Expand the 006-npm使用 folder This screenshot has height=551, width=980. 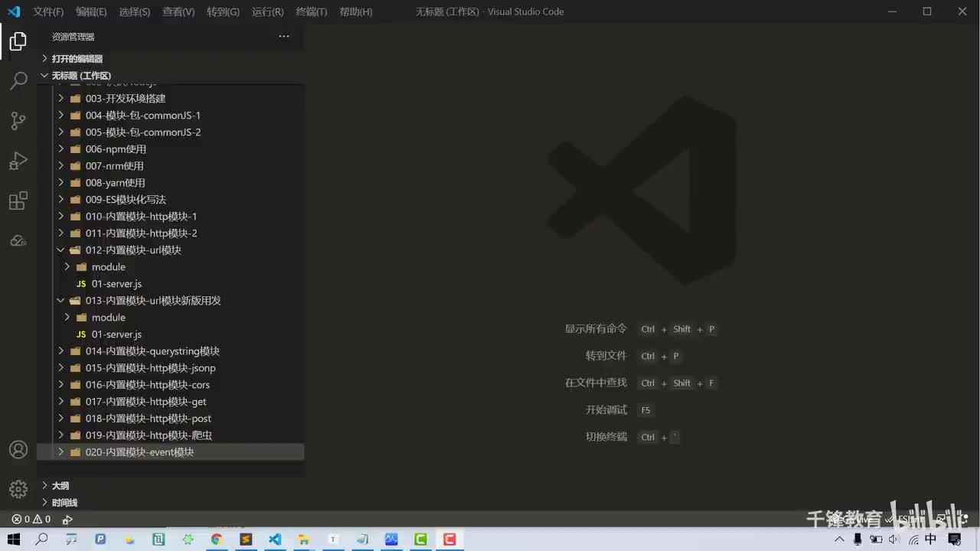tap(170, 149)
